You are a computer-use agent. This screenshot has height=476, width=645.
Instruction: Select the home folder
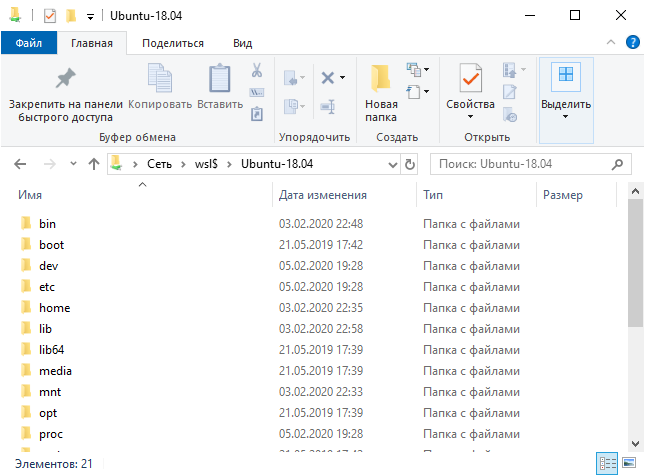coord(55,308)
